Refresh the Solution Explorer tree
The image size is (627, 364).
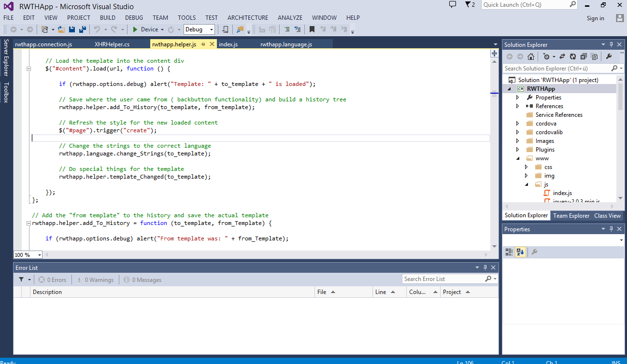[573, 56]
